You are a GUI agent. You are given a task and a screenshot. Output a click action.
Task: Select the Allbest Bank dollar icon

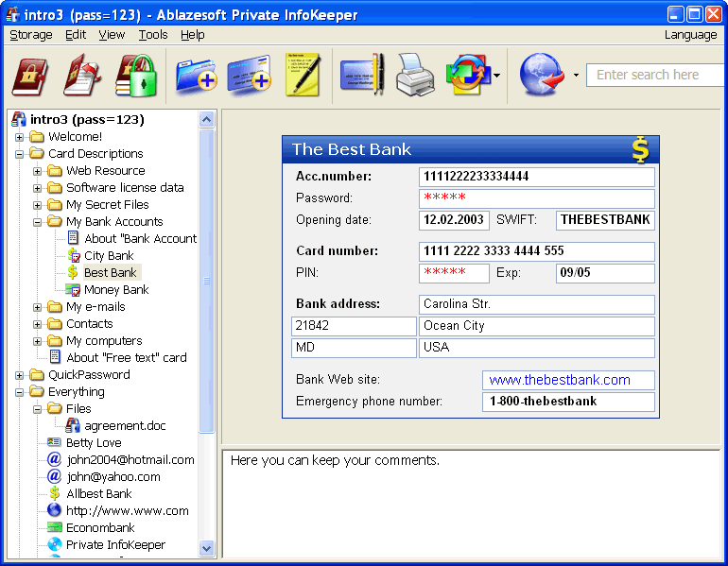coord(54,493)
